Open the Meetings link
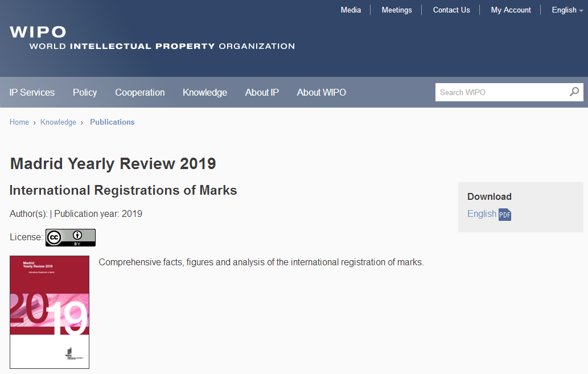This screenshot has height=374, width=588. [397, 10]
